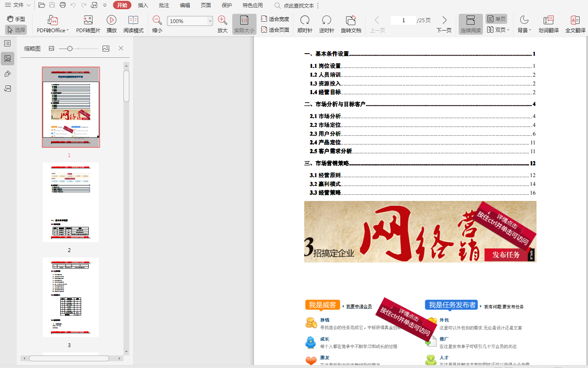Expand the quick access toolbar dropdown arrow
This screenshot has height=368, width=588.
105,5
